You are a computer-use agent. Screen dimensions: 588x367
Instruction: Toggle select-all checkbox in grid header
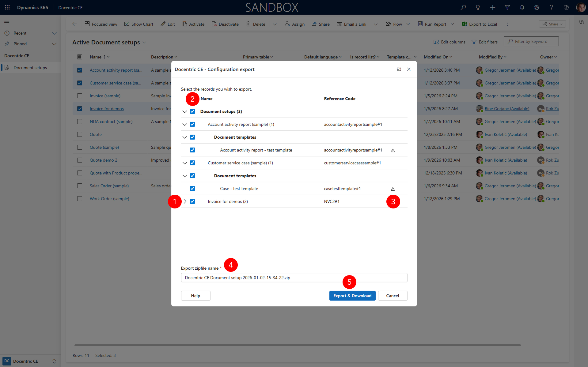[x=80, y=57]
